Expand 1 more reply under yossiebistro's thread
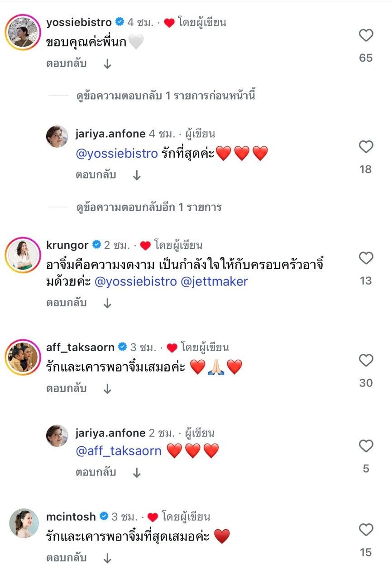Screen dimensions: 392x580 149,208
